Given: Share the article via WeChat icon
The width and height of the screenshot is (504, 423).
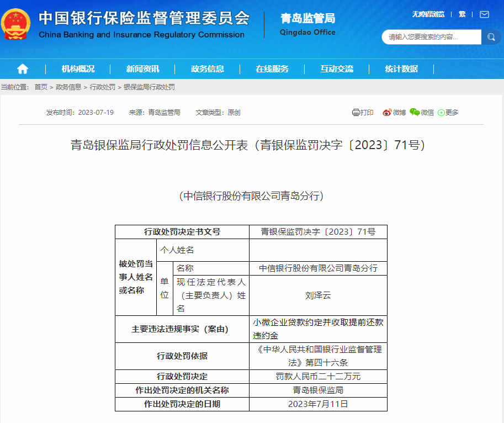Looking at the screenshot, I should (x=415, y=113).
